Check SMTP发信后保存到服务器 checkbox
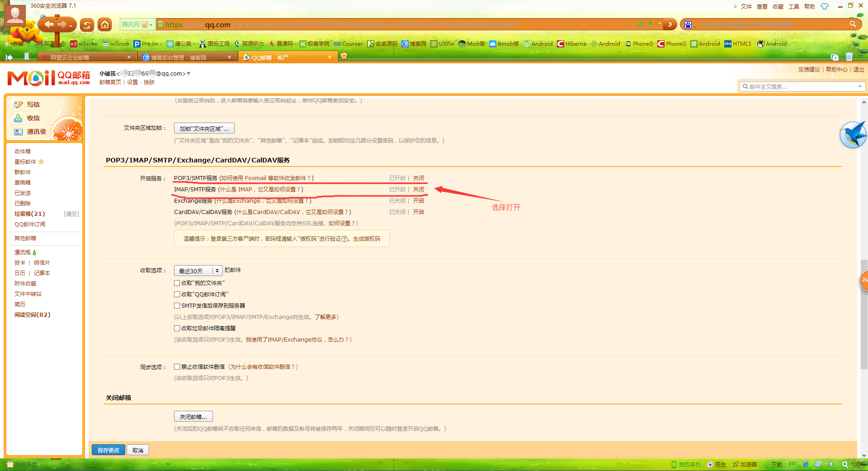 pyautogui.click(x=177, y=305)
